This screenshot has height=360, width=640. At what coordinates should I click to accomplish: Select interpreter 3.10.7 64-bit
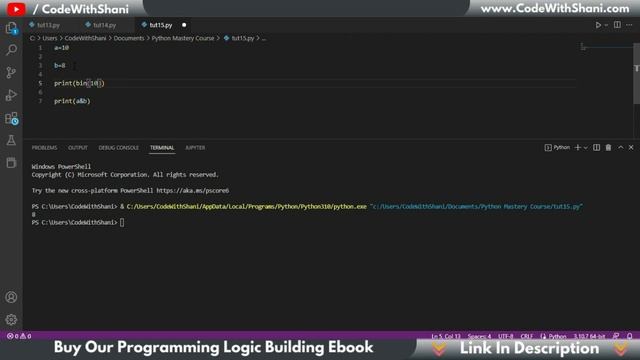(x=589, y=336)
